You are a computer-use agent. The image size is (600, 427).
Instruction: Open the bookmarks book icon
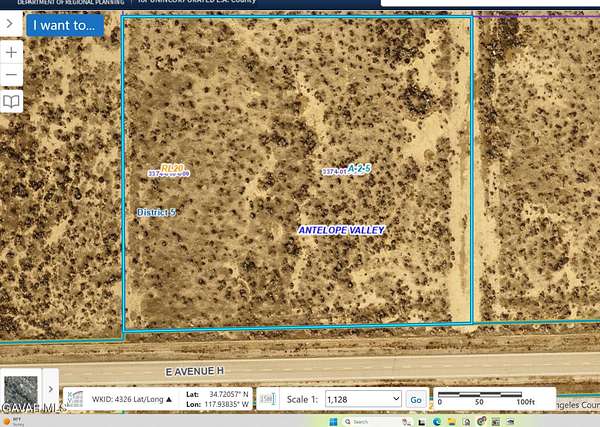pyautogui.click(x=11, y=102)
